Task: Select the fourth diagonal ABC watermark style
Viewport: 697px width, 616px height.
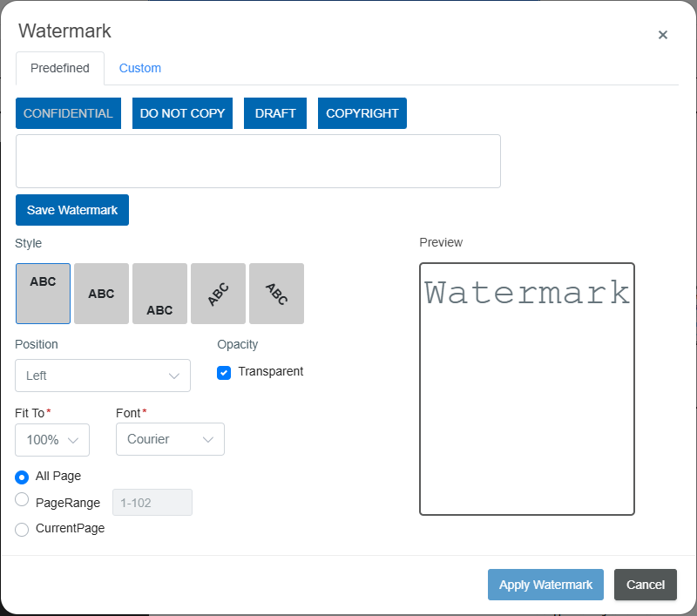Action: click(x=218, y=294)
